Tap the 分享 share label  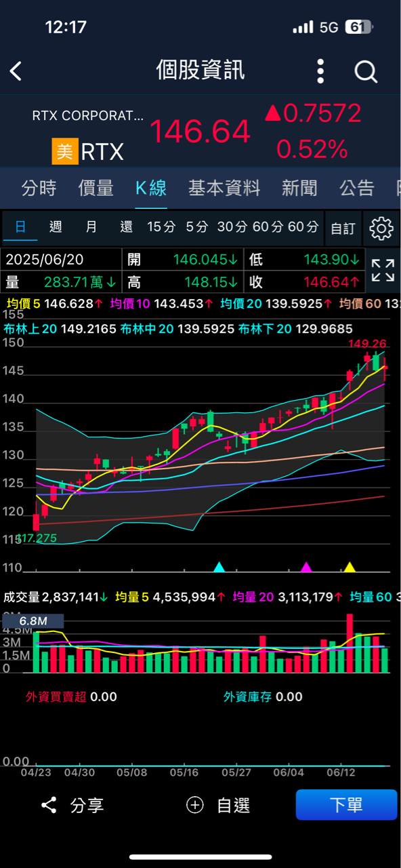click(87, 806)
